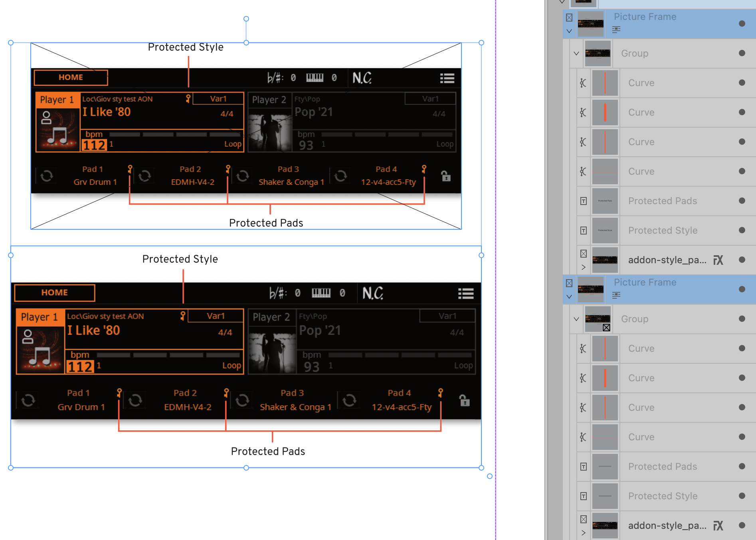
Task: Collapse the upper Group layer
Action: [576, 53]
